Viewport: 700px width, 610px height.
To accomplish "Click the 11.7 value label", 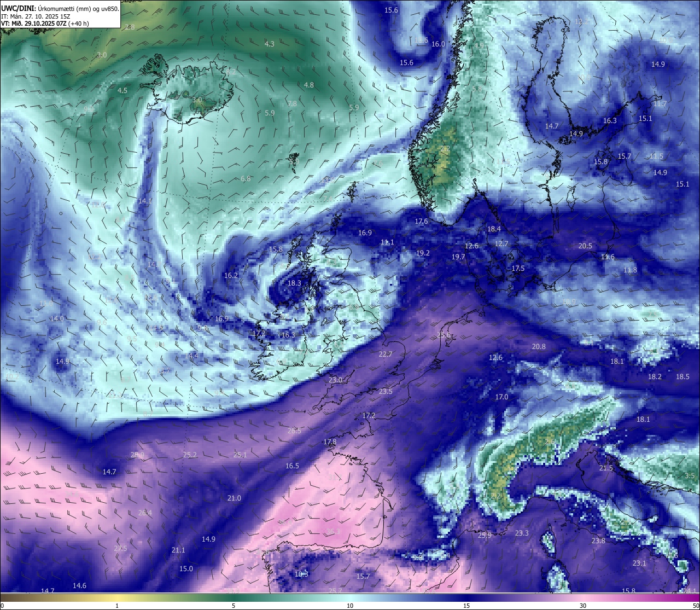I will 660,103.
